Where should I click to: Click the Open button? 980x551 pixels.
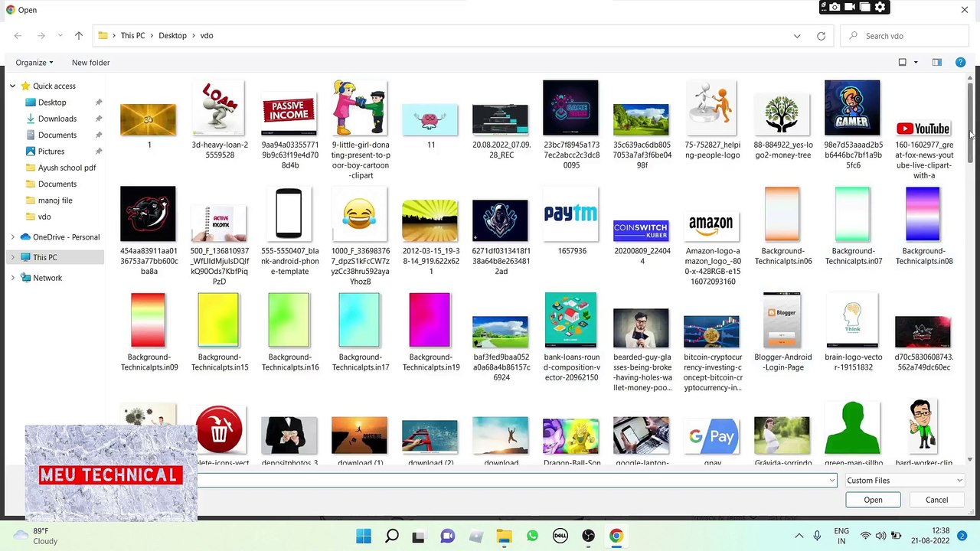(873, 500)
